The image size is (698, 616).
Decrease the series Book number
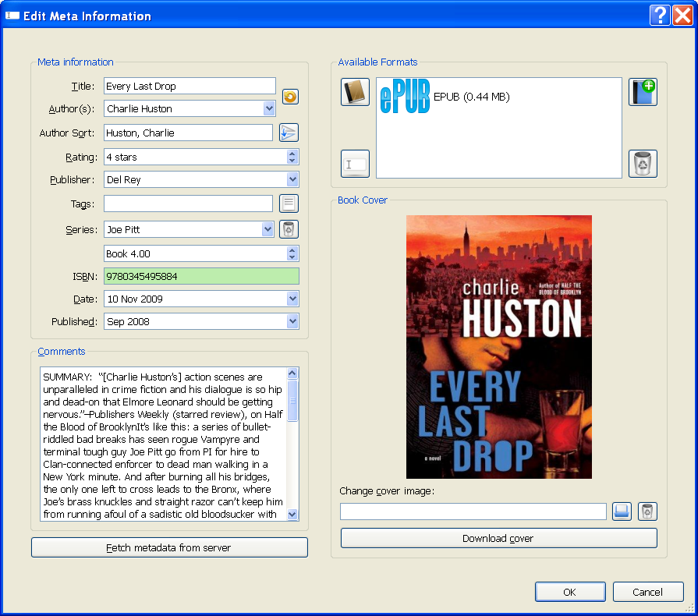tap(292, 257)
